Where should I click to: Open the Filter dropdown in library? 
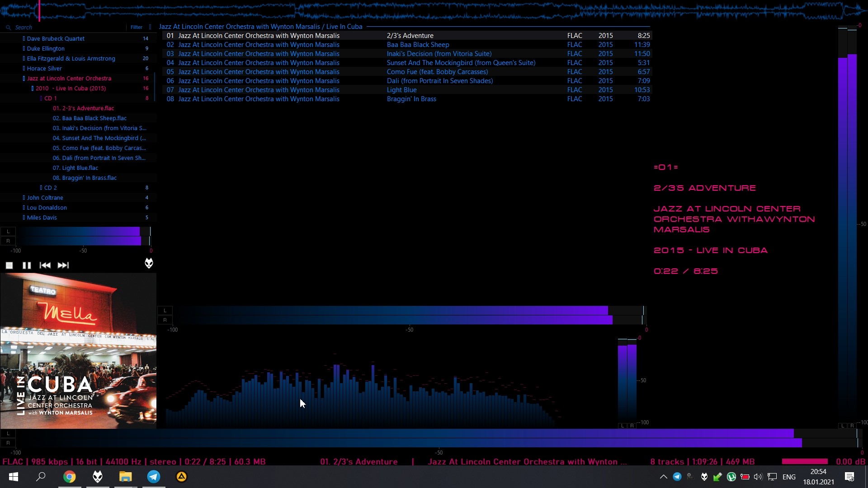[137, 28]
